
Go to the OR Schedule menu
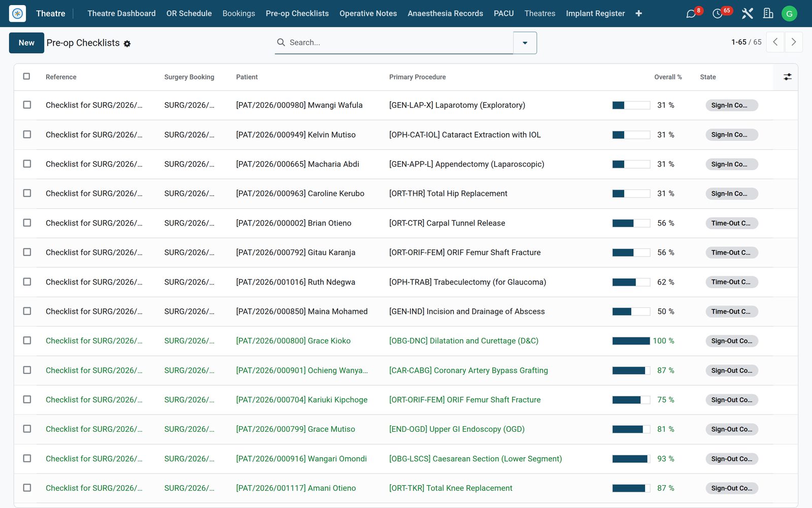(x=189, y=14)
